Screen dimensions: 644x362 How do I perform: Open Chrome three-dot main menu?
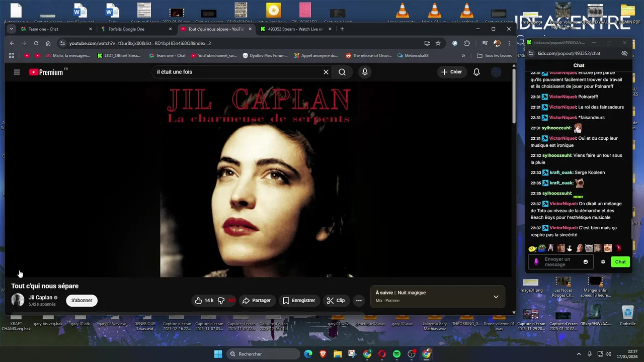click(509, 43)
